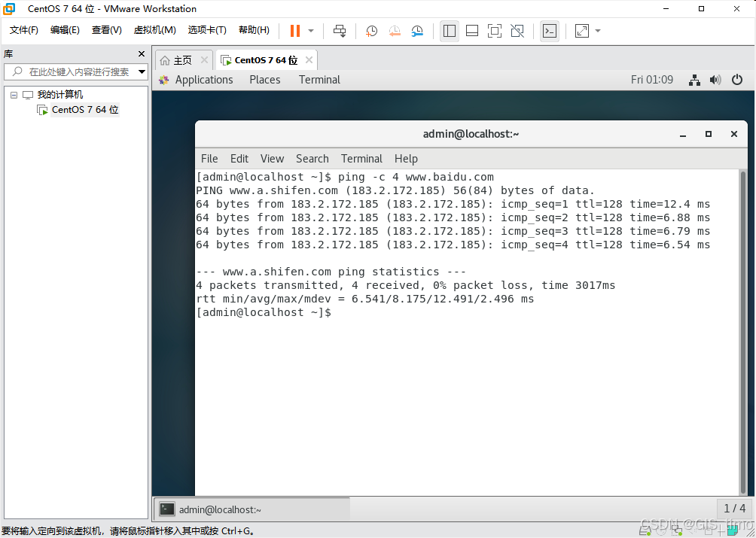Open the terminal View menu
Screen dimensions: 756x538
[x=272, y=159]
